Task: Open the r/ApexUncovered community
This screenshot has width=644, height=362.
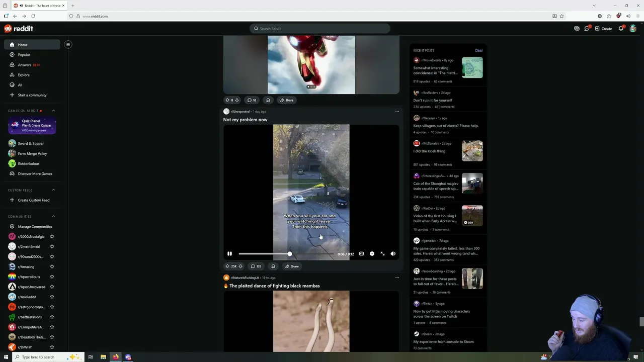Action: [31, 287]
